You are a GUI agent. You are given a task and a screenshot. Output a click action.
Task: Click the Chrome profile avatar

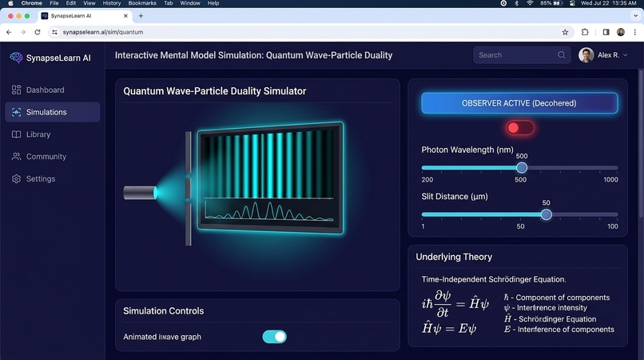(621, 32)
